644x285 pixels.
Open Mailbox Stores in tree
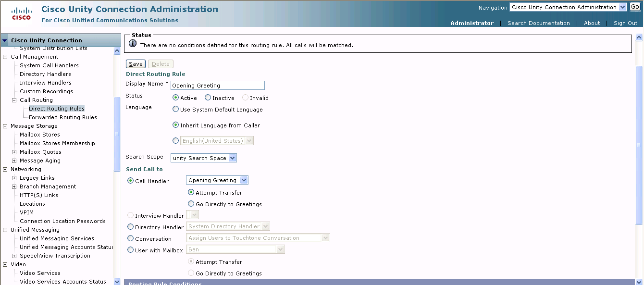tap(40, 135)
